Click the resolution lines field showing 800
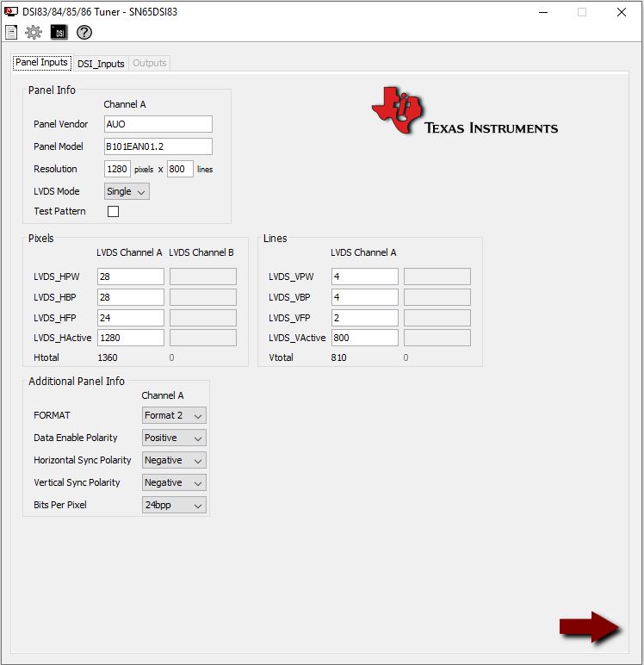Image resolution: width=644 pixels, height=665 pixels. [180, 169]
